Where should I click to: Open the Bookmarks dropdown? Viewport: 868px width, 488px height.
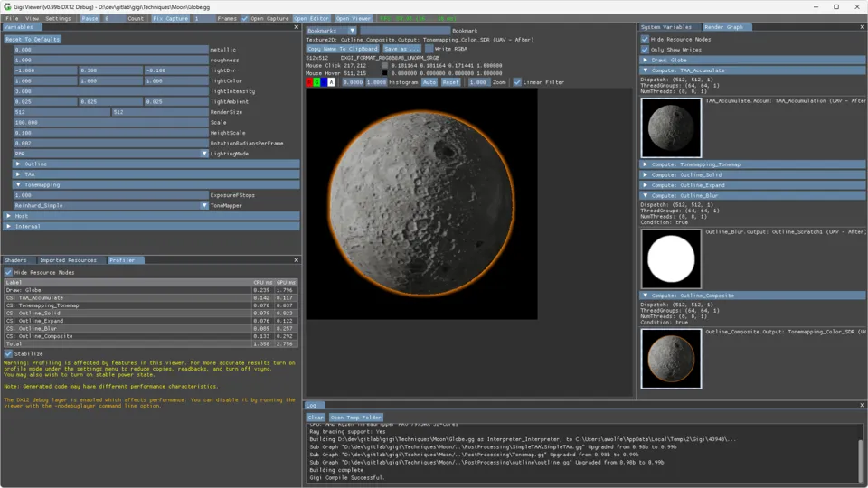(x=331, y=31)
